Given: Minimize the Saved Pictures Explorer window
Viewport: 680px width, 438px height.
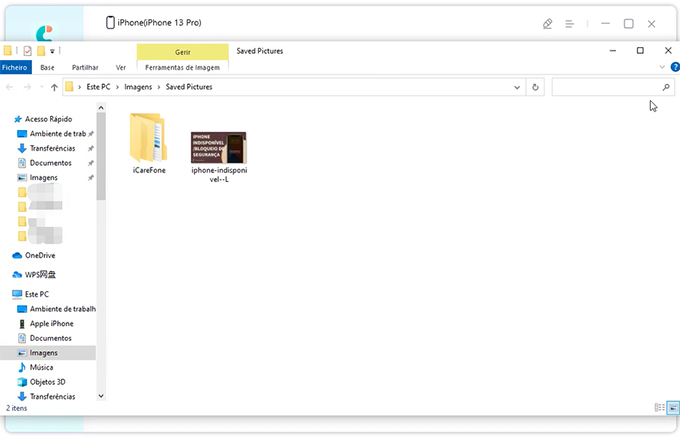Looking at the screenshot, I should click(x=613, y=51).
